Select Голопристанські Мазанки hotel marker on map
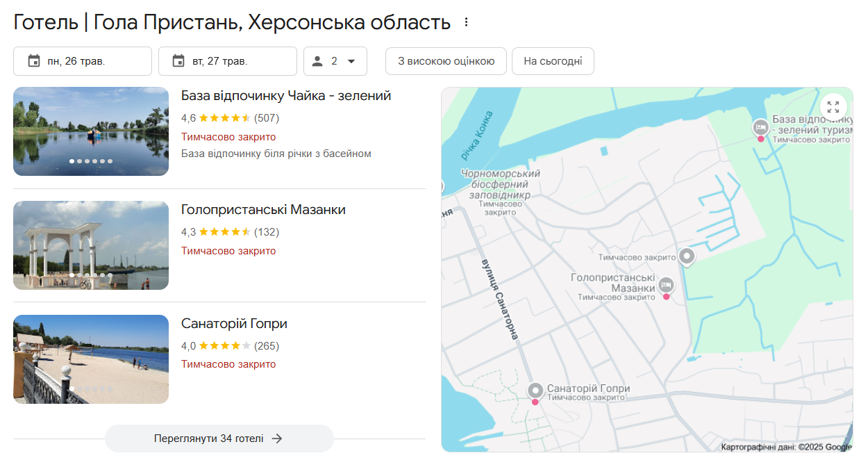 pos(666,285)
